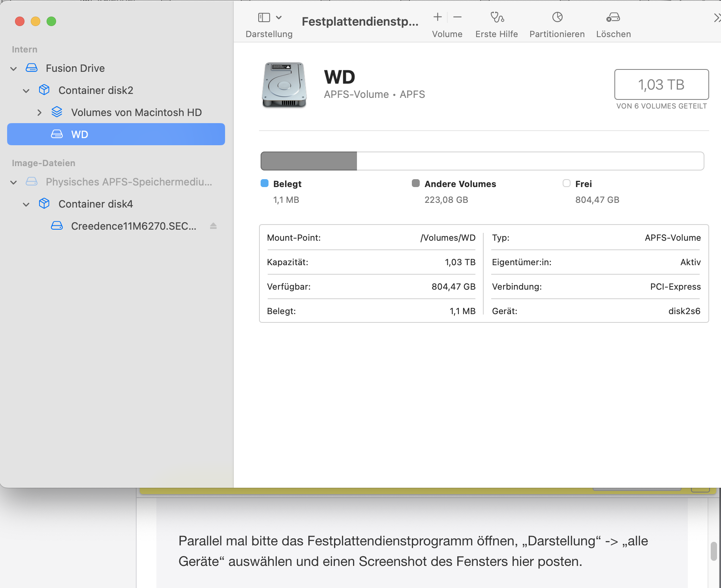Run Erste Hilfe stethoscope icon

497,17
